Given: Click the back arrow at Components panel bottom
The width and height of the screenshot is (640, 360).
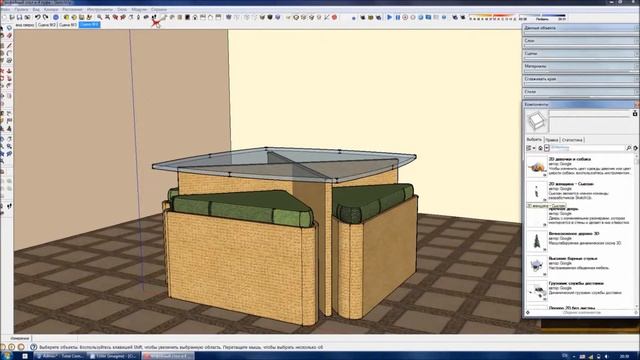Looking at the screenshot, I should tap(528, 312).
